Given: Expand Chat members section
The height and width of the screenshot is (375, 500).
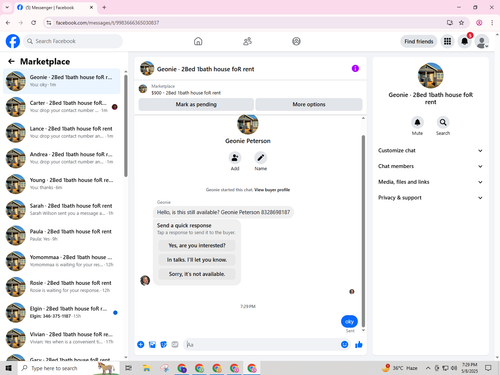Looking at the screenshot, I should tap(430, 166).
